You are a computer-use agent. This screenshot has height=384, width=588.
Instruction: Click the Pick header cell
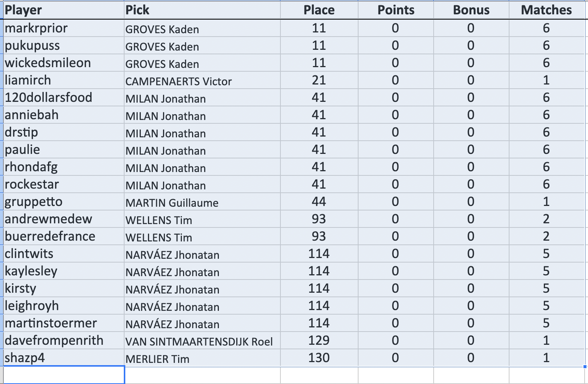[202, 10]
